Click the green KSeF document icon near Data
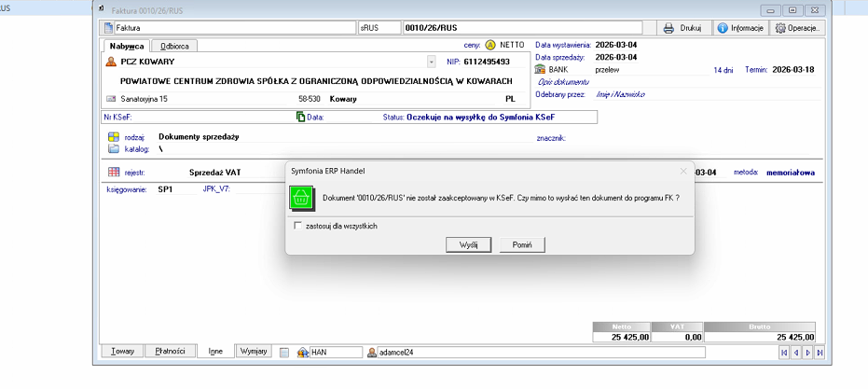The image size is (868, 389). pos(300,118)
